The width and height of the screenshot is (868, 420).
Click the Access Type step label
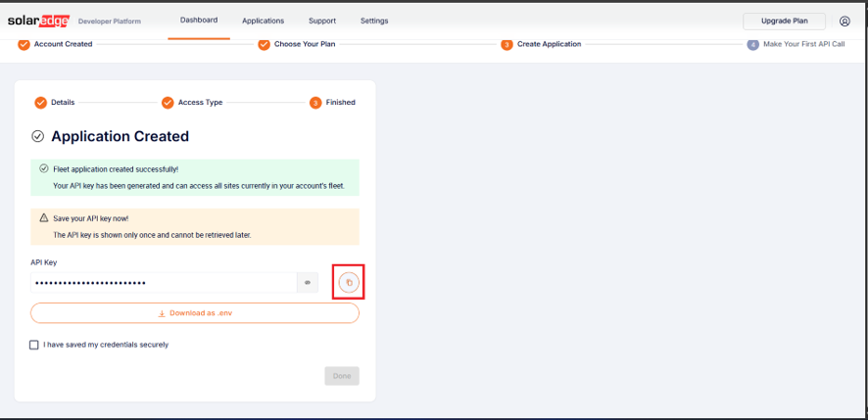point(201,103)
